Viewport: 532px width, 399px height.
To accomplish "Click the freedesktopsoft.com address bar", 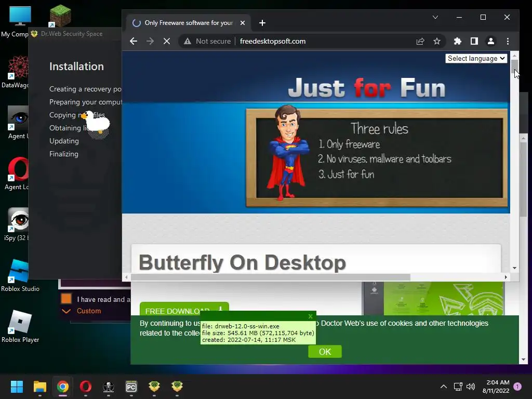I will click(272, 42).
